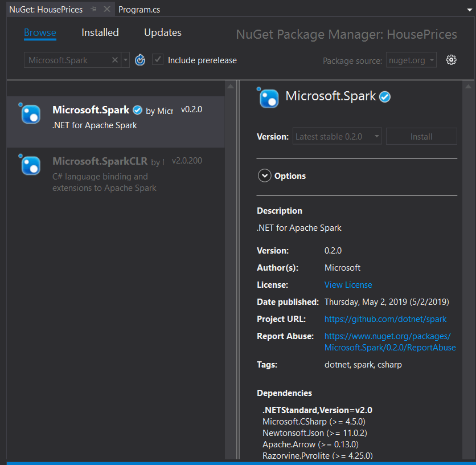476x465 pixels.
Task: Switch to the Installed tab
Action: (x=100, y=32)
